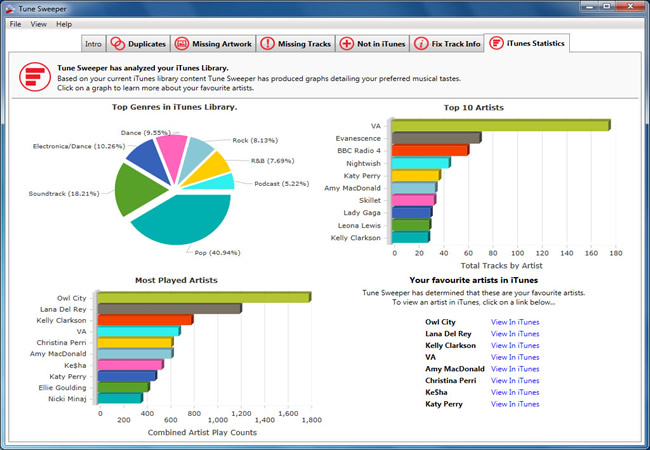650x450 pixels.
Task: Click the Leona Lewis bar
Action: [x=411, y=225]
